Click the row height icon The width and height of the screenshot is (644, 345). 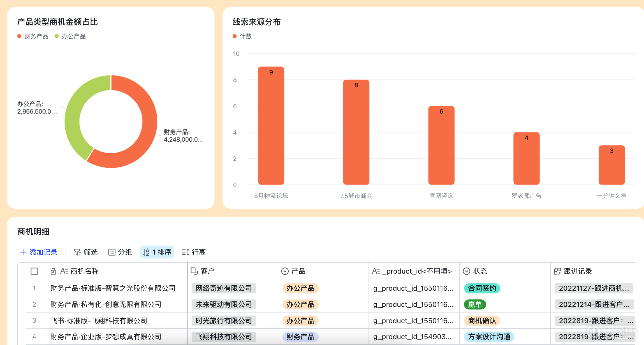(x=186, y=252)
